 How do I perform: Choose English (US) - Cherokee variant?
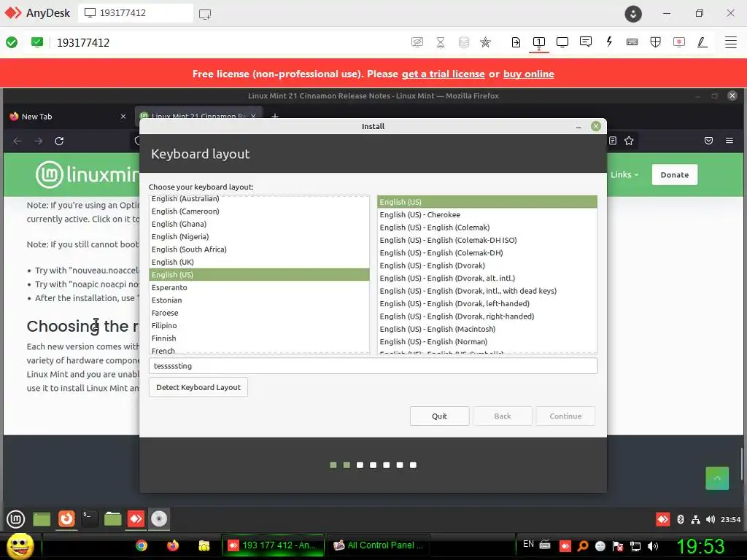[487, 215]
